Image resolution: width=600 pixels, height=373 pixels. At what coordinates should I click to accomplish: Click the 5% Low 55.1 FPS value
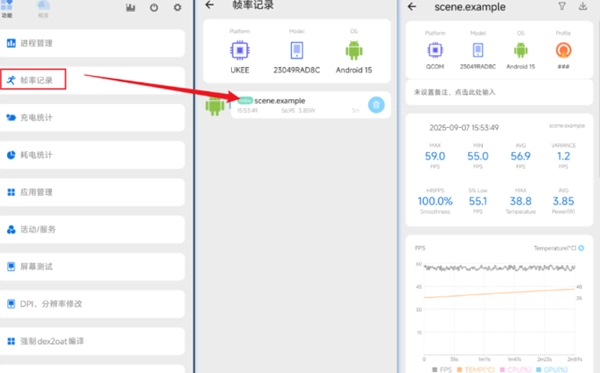pyautogui.click(x=478, y=201)
